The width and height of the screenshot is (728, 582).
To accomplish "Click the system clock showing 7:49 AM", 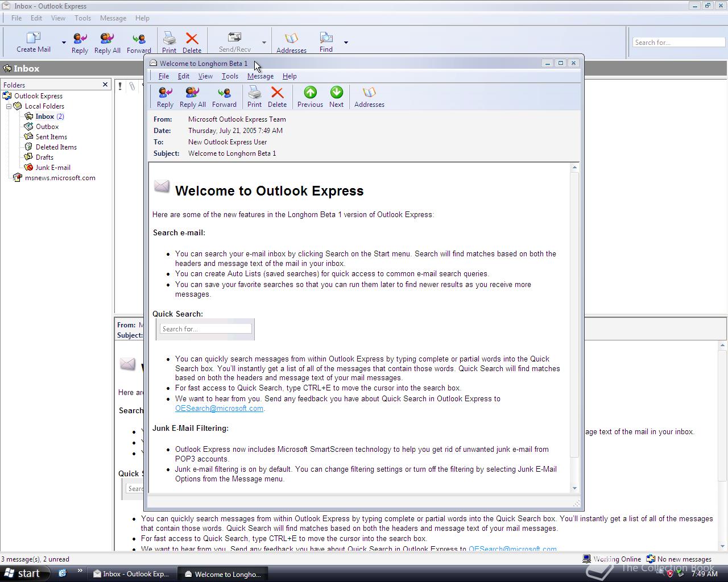I will coord(705,574).
